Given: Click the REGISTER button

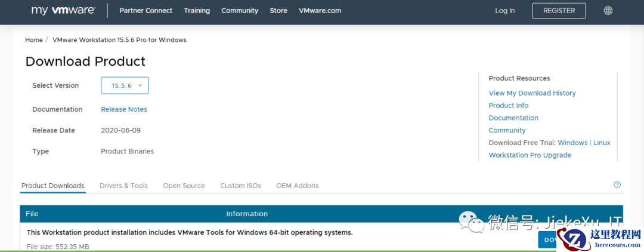Looking at the screenshot, I should (559, 11).
